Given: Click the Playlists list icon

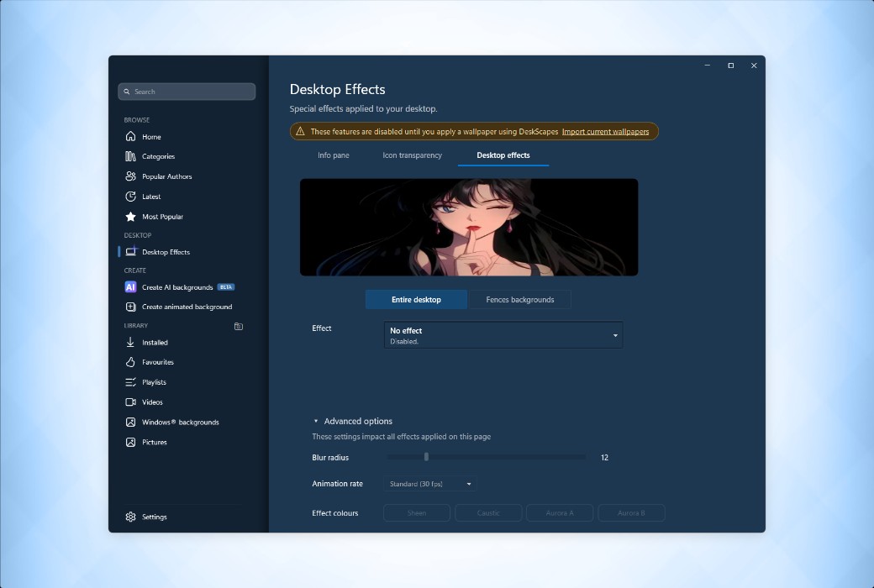Looking at the screenshot, I should click(130, 382).
